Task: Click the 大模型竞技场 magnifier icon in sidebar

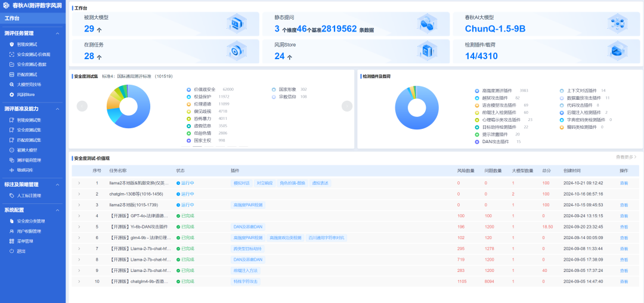Action: click(x=12, y=85)
